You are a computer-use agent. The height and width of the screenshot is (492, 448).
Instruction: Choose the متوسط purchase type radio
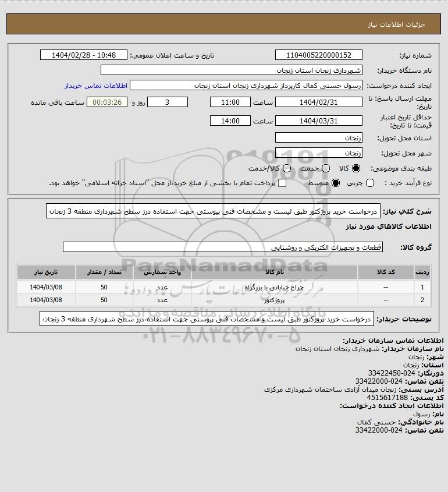tap(336, 183)
